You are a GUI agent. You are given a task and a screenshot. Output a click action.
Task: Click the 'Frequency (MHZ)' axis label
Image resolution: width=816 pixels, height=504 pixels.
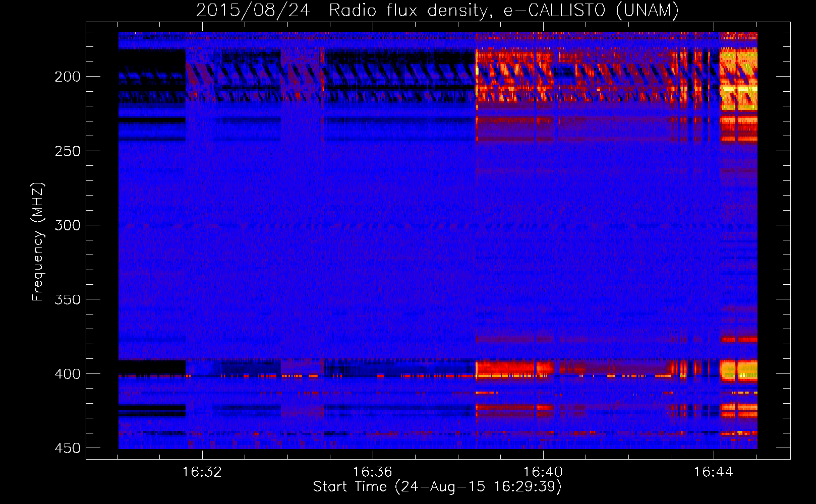coord(38,242)
